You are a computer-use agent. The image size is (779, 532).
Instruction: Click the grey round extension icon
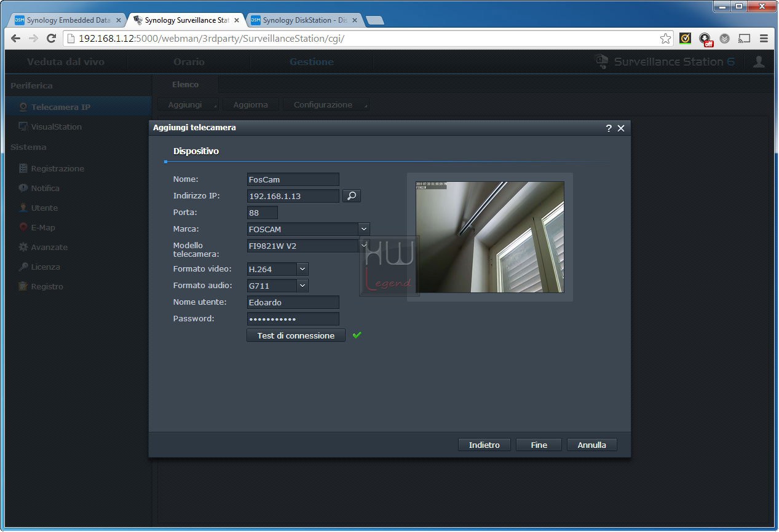pos(725,38)
